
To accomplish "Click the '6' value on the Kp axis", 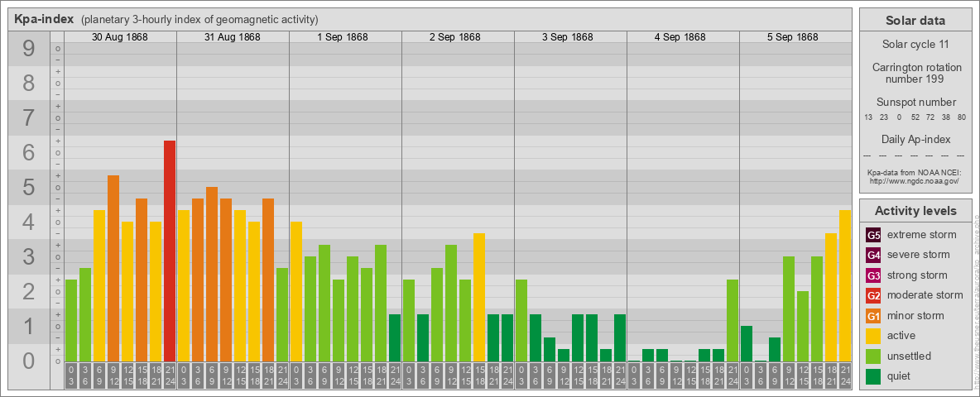I will point(29,152).
